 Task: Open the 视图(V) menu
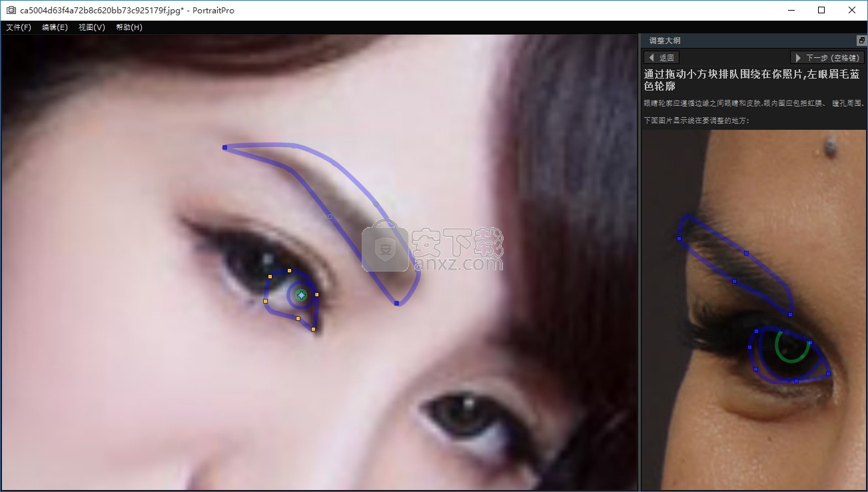point(91,27)
